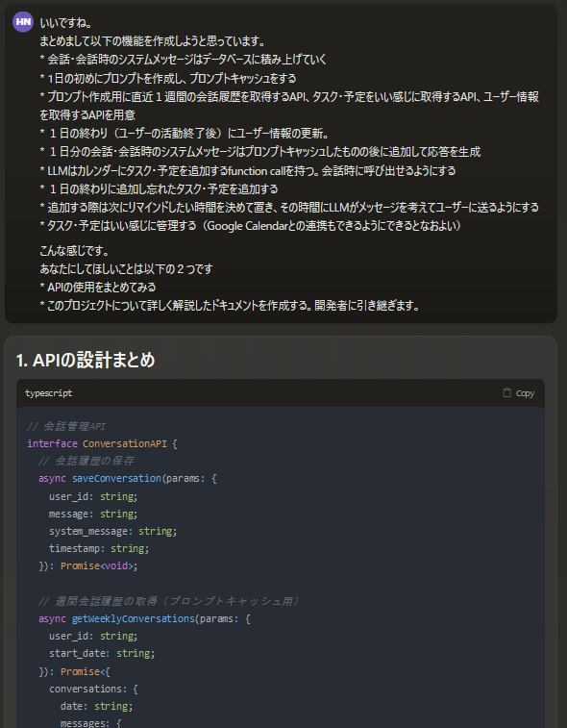Click 'system_message: string;' code line
Screen dimensions: 567x728
pyautogui.click(x=112, y=531)
